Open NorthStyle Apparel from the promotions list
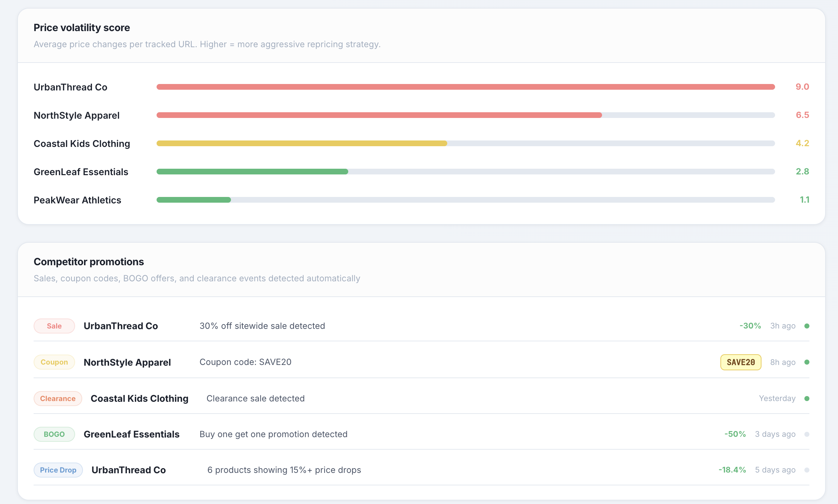838x504 pixels. coord(127,362)
